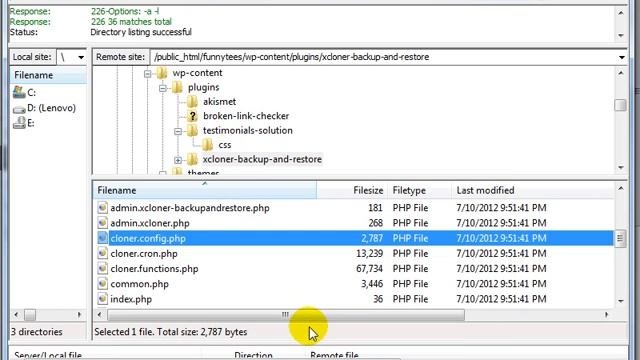Expand the xcloner-backup-and-restore tree node
The height and width of the screenshot is (360, 640).
coord(178,160)
